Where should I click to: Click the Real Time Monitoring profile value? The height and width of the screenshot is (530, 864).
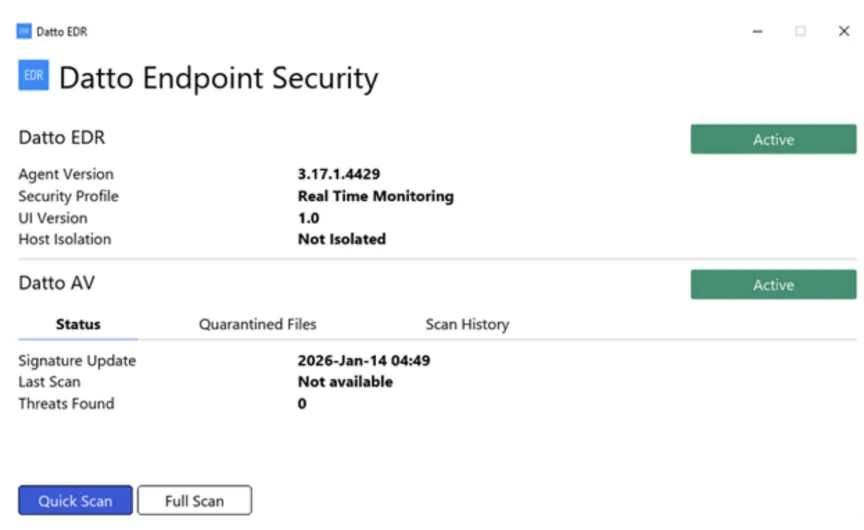[x=375, y=196]
